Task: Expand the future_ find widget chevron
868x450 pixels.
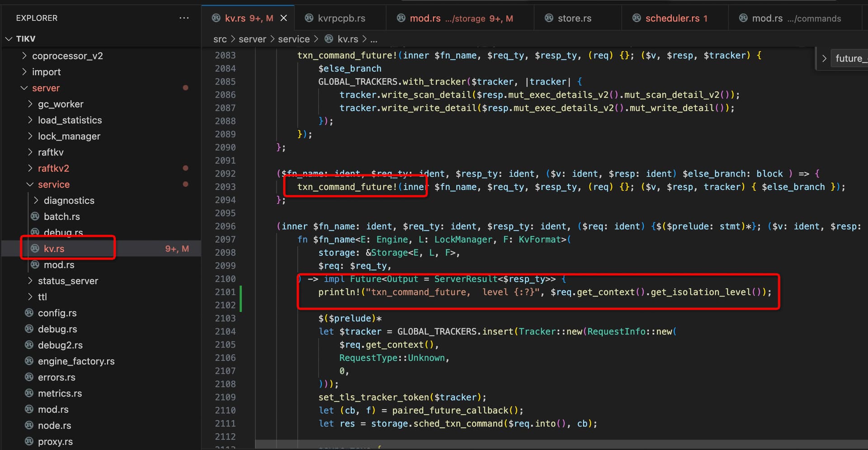Action: point(824,58)
